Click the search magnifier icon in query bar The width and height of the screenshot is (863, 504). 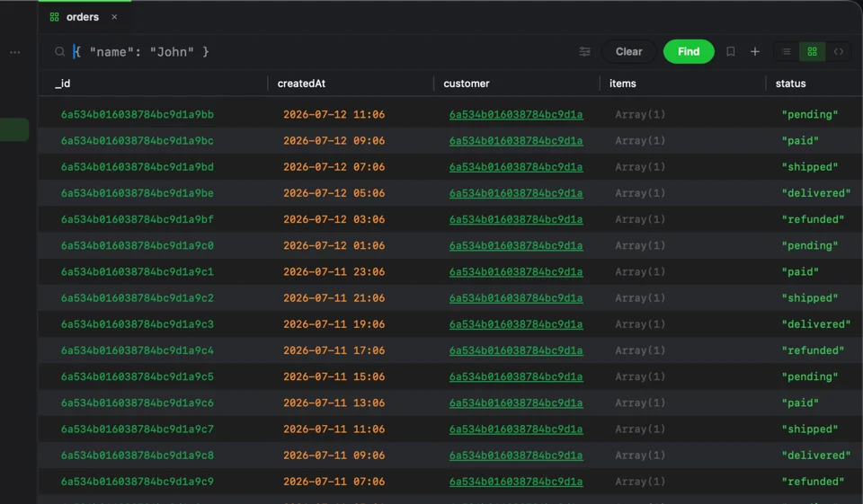tap(59, 52)
